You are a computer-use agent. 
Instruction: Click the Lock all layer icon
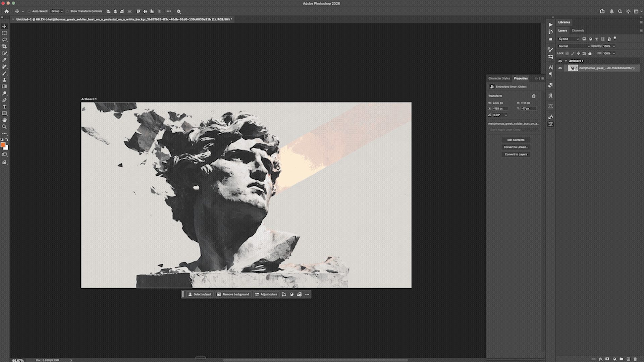click(x=590, y=53)
